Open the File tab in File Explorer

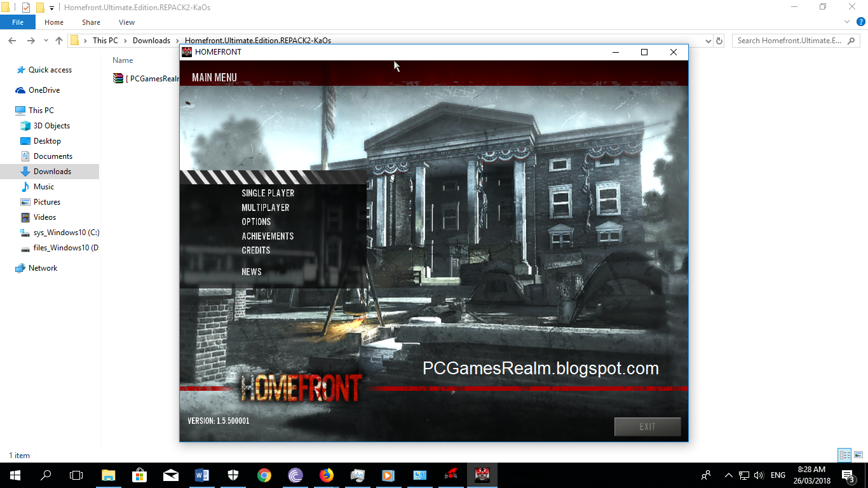(x=18, y=22)
